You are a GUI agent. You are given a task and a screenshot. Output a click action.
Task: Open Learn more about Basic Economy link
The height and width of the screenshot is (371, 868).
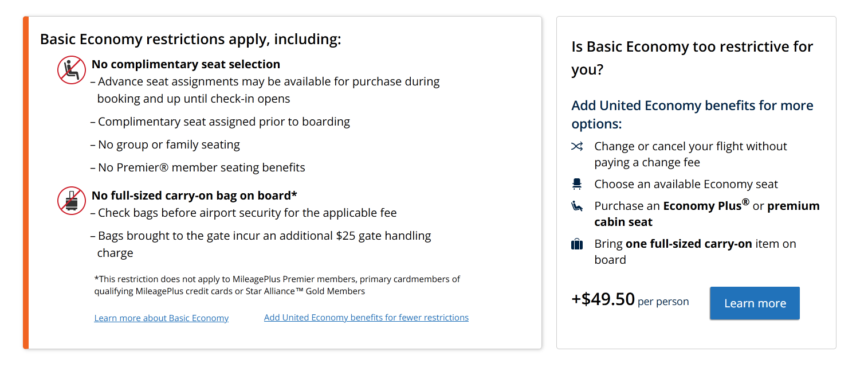[x=161, y=318]
